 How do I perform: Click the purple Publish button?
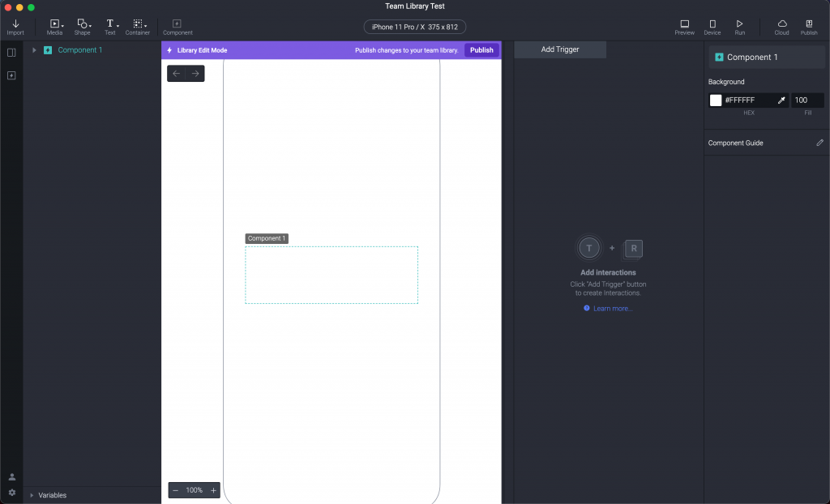pyautogui.click(x=481, y=50)
